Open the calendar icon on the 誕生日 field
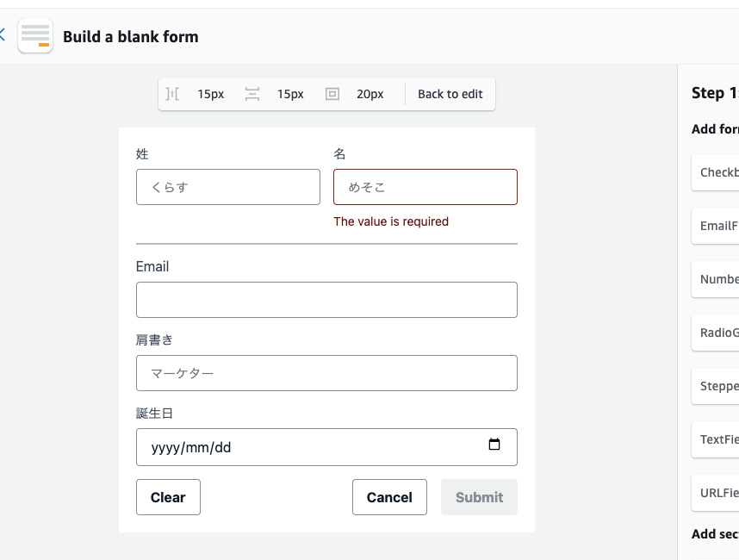This screenshot has width=739, height=560. point(494,446)
